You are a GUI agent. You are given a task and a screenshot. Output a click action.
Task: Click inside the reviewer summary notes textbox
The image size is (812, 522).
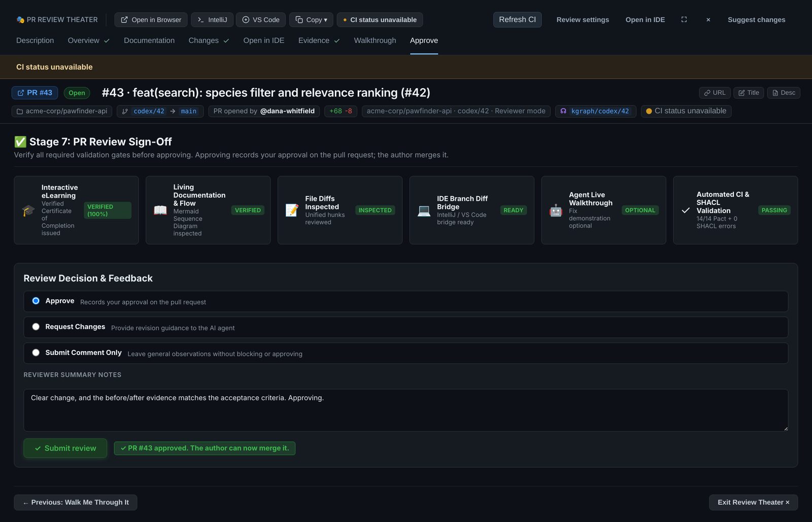(x=406, y=410)
